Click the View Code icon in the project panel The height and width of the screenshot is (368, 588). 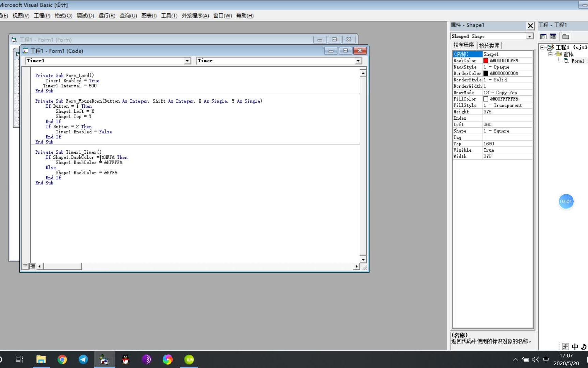click(543, 36)
